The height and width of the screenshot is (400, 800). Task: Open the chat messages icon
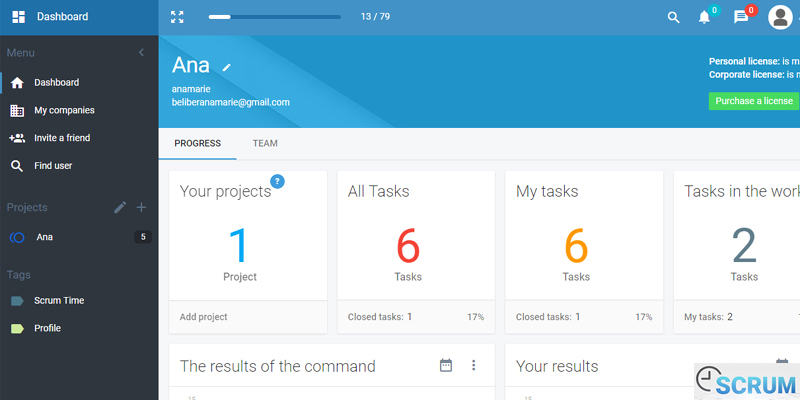coord(741,17)
